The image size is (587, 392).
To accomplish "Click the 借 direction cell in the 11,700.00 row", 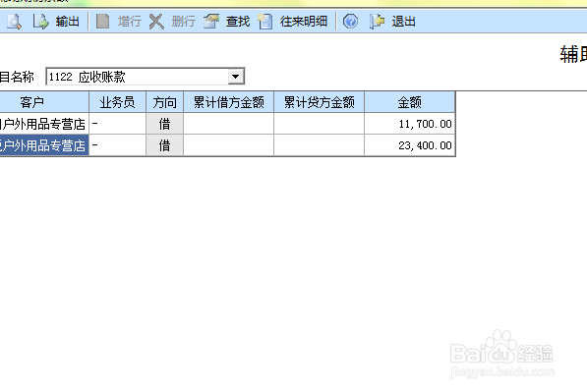I will tap(164, 124).
